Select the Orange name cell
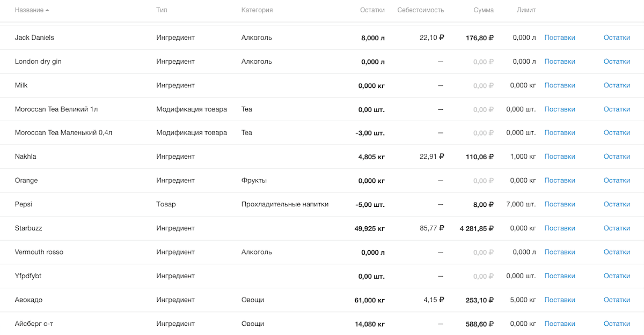The height and width of the screenshot is (335, 644). pos(26,181)
